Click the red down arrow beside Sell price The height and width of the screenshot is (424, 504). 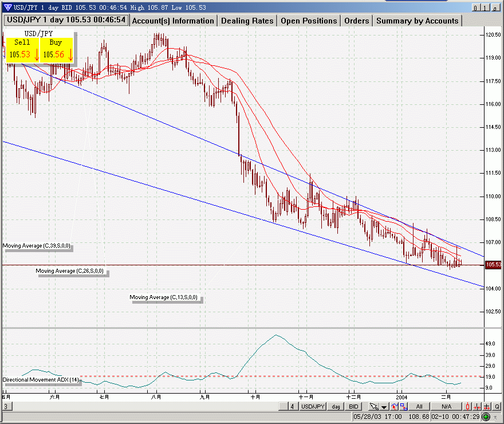pos(37,54)
